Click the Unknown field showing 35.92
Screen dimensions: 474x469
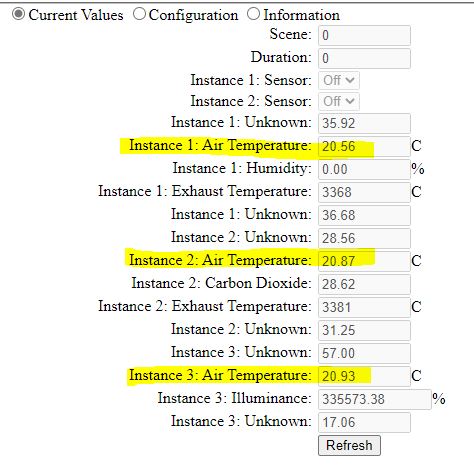[364, 123]
